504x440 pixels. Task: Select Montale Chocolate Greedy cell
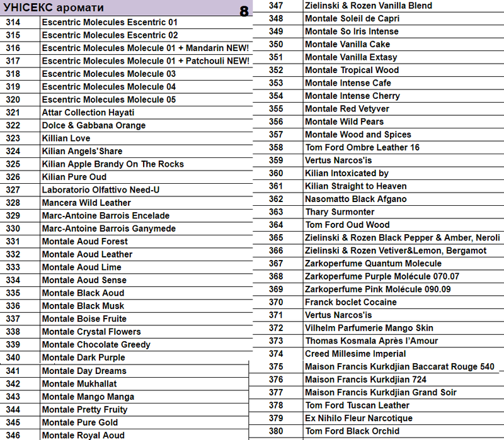click(x=96, y=345)
